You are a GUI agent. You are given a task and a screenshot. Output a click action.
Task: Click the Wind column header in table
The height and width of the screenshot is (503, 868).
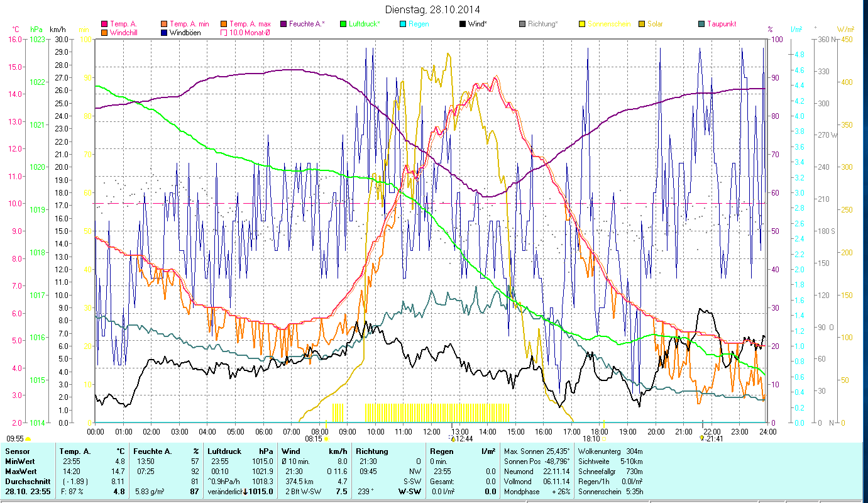pyautogui.click(x=291, y=451)
